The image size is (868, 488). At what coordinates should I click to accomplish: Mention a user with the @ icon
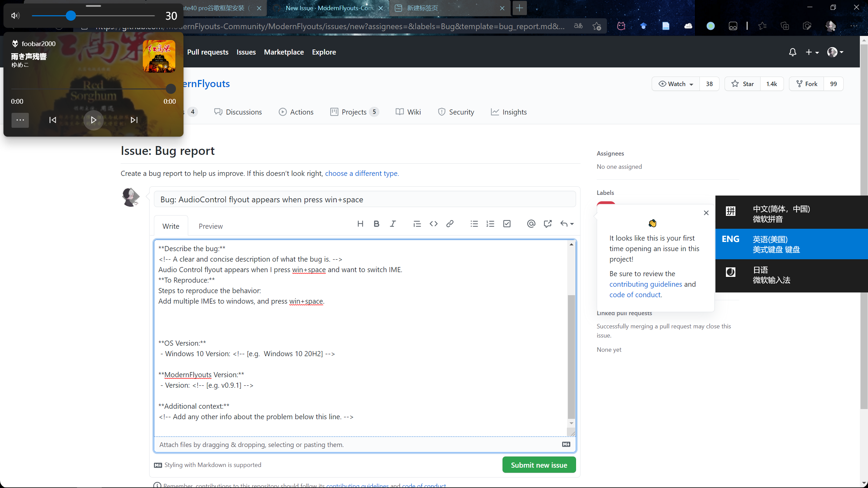click(531, 224)
